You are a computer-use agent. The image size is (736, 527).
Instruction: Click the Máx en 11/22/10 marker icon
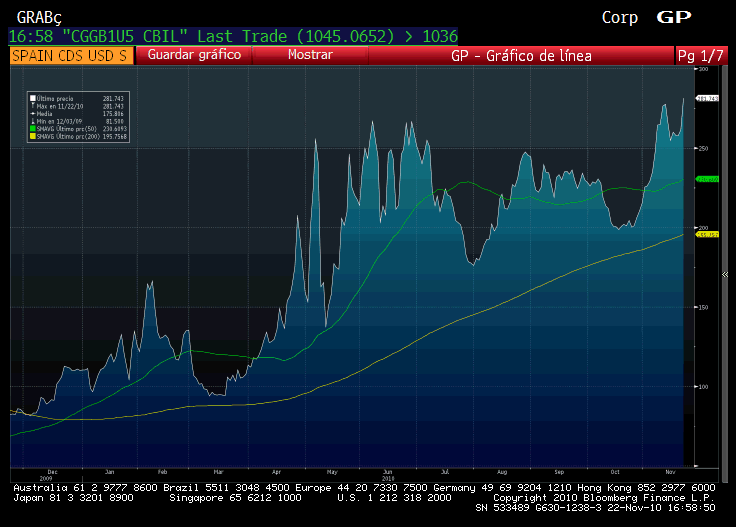[33, 106]
